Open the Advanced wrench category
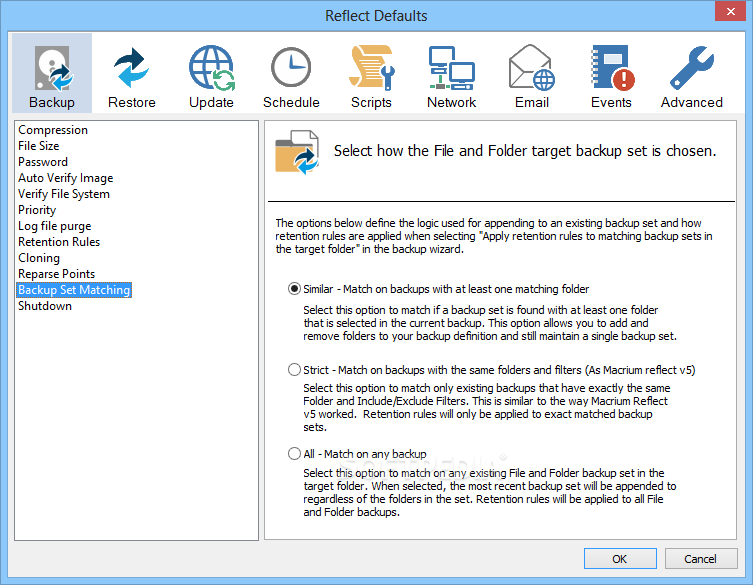Image resolution: width=753 pixels, height=585 pixels. click(x=692, y=73)
